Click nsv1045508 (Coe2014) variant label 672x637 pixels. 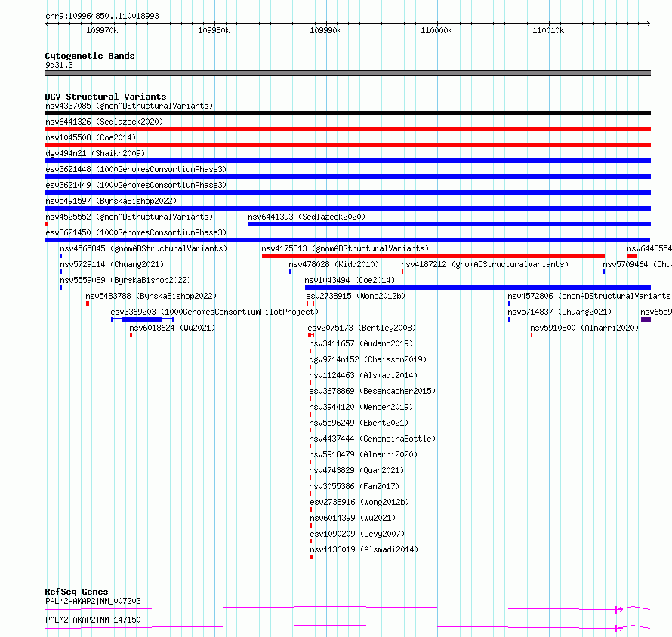pos(91,137)
